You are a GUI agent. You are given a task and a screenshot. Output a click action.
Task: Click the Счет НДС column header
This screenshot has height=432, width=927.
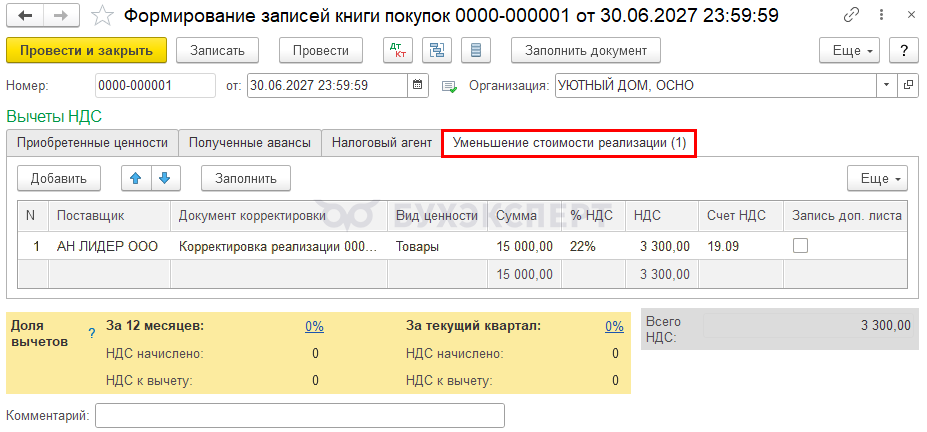[741, 216]
